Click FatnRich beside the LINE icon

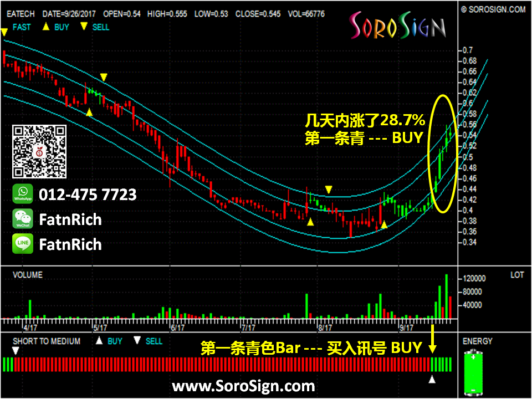tap(70, 244)
